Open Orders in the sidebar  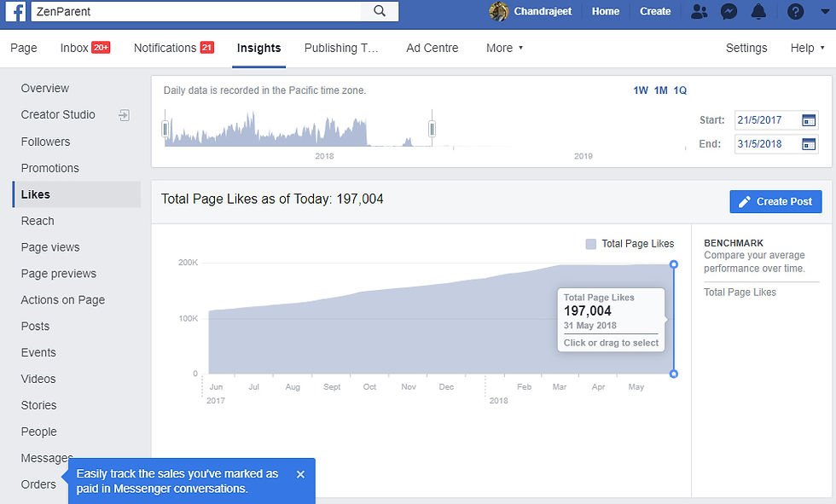tap(38, 485)
